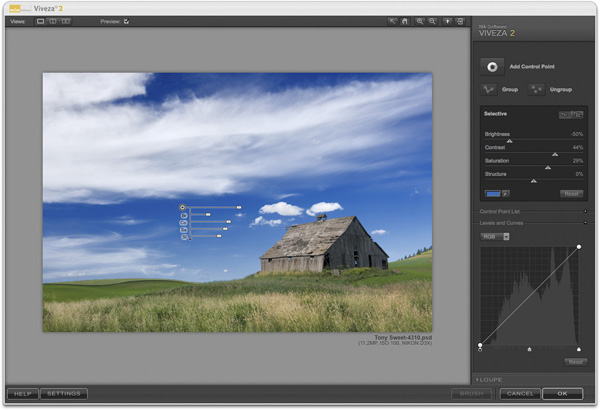Open the RGB channel dropdown
The height and width of the screenshot is (410, 600).
click(x=495, y=237)
